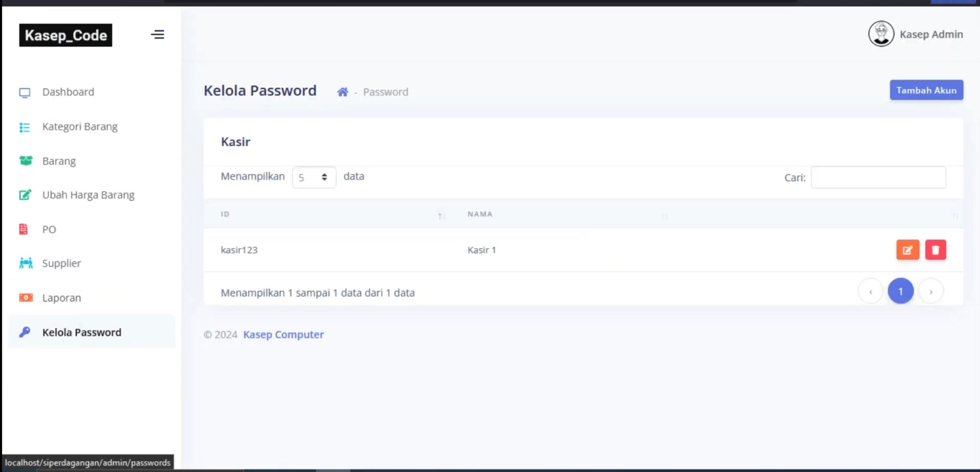The height and width of the screenshot is (472, 980).
Task: Click the Kelola Password key icon
Action: point(25,332)
